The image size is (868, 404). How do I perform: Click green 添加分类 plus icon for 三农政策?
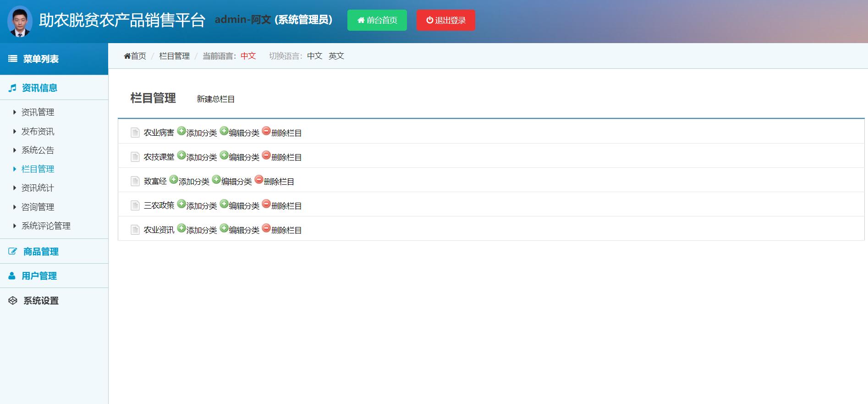point(181,204)
